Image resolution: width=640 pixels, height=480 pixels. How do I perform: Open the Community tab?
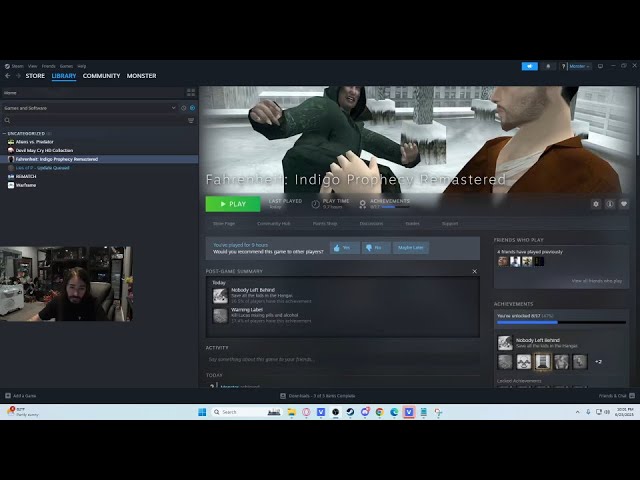[101, 76]
